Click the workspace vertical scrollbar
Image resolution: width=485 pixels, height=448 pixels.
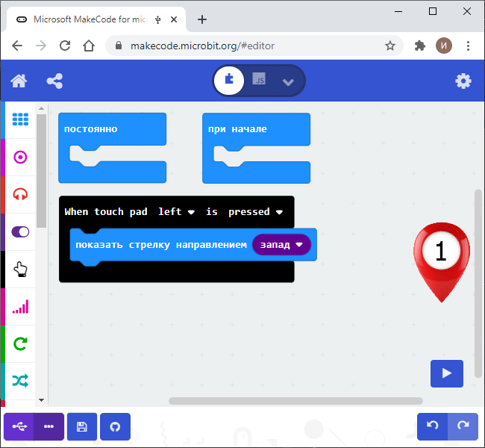pyautogui.click(x=478, y=284)
